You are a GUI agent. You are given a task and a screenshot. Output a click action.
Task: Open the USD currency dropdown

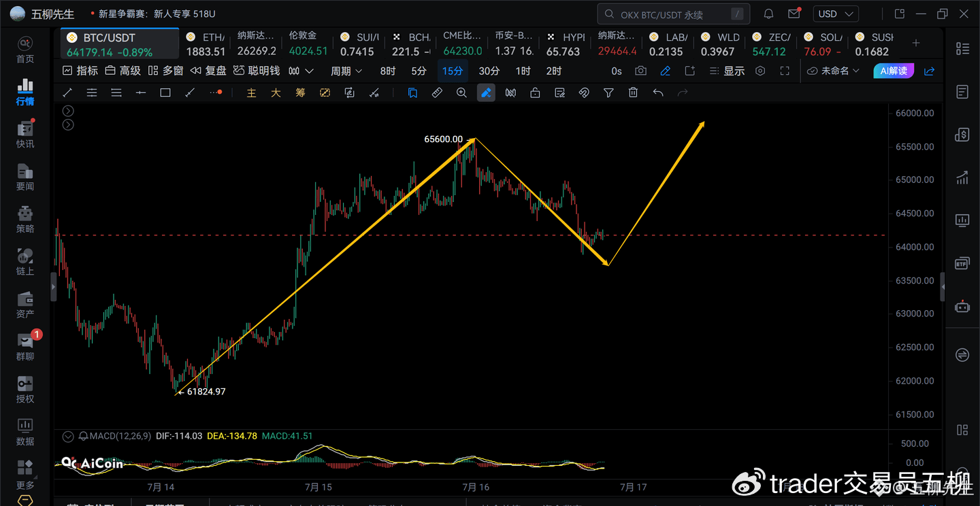click(836, 14)
